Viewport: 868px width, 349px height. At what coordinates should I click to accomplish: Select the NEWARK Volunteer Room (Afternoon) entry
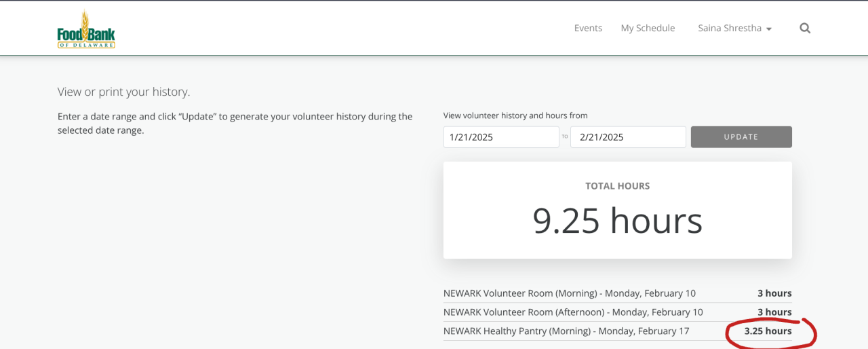[573, 312]
